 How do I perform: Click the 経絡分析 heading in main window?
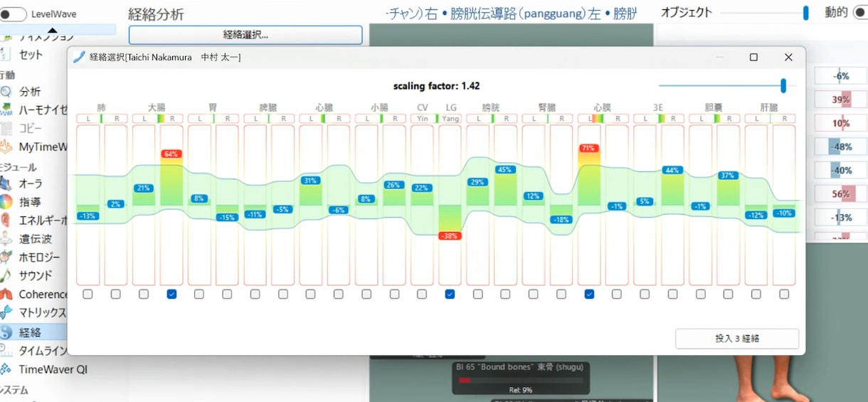click(x=156, y=14)
